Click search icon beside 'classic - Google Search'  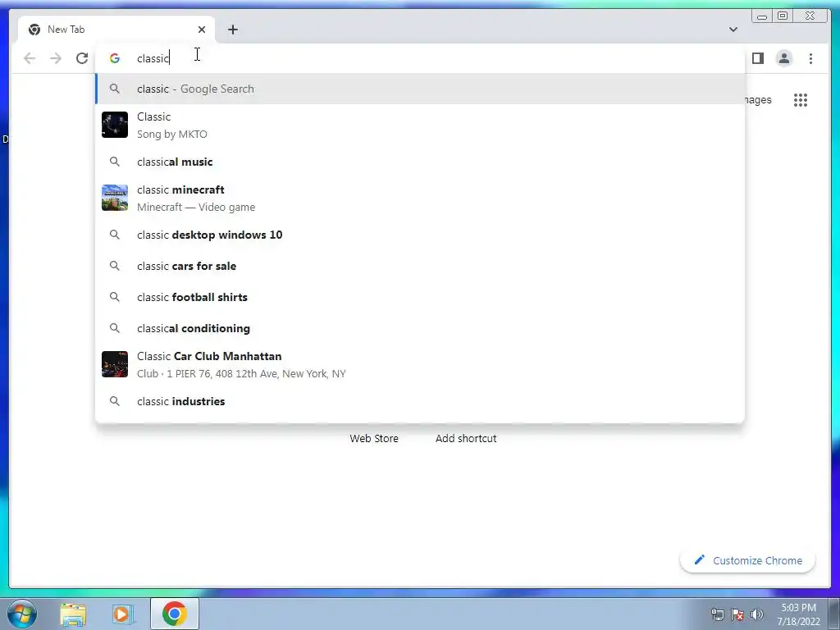coord(115,89)
